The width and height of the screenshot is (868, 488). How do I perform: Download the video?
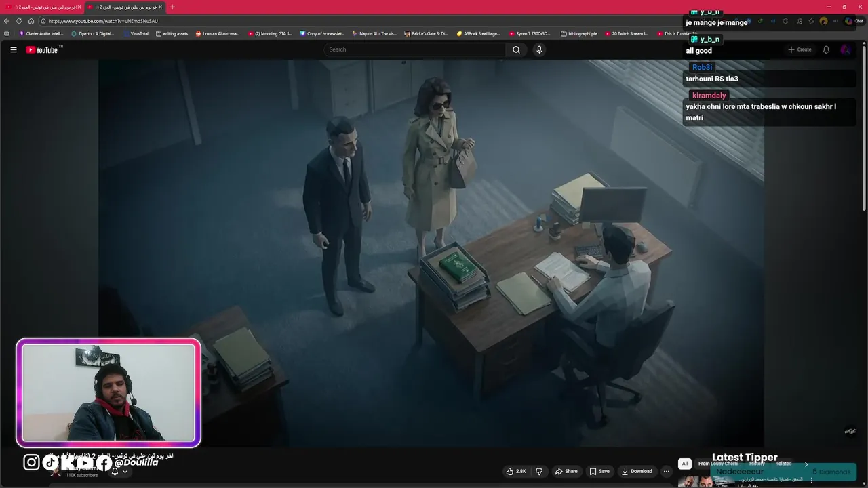[x=637, y=471]
